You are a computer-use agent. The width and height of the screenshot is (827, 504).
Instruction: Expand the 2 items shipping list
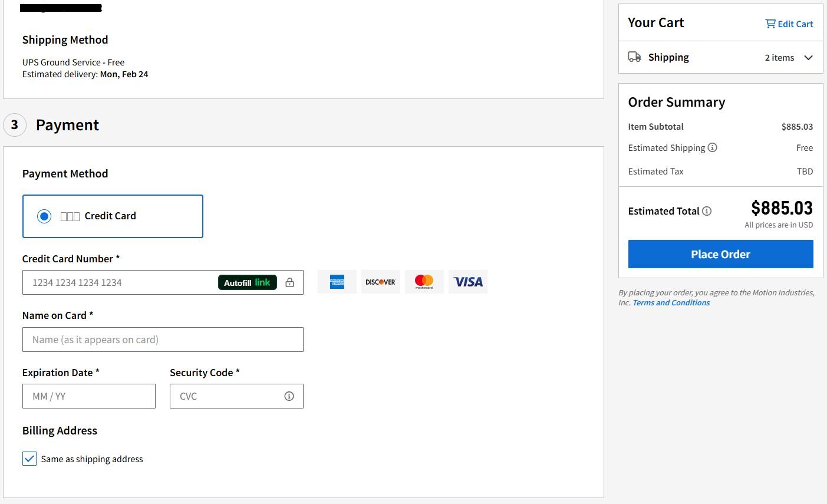click(779, 58)
